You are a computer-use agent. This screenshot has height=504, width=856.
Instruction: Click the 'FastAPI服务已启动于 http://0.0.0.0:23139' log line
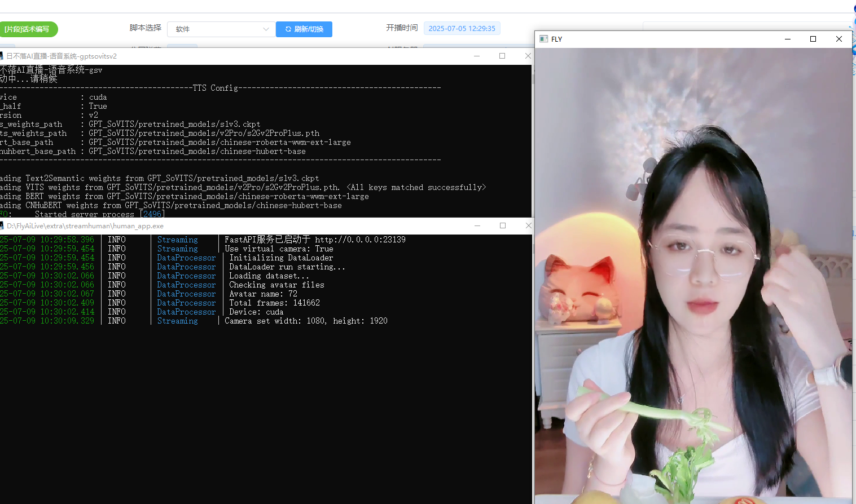pyautogui.click(x=315, y=240)
